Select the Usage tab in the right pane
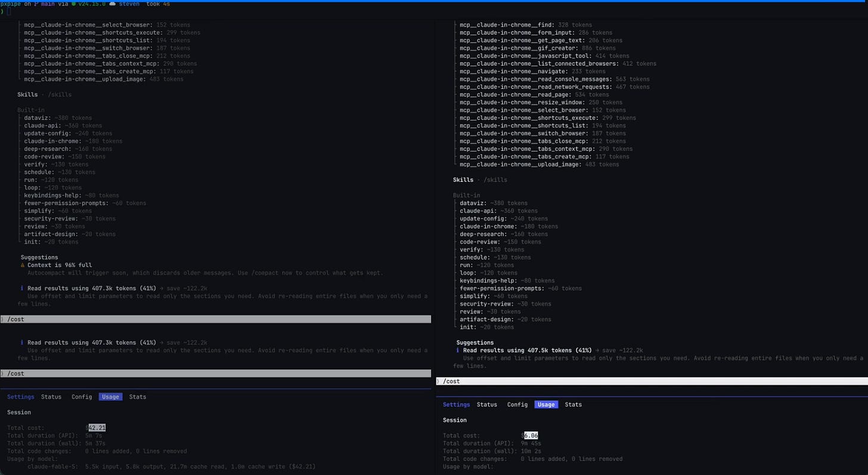 click(x=546, y=405)
